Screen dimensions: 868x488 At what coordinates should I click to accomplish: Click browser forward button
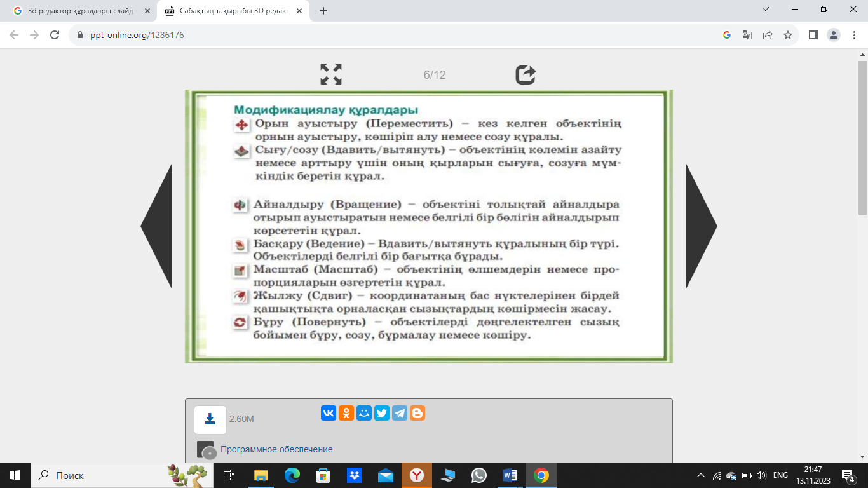34,36
